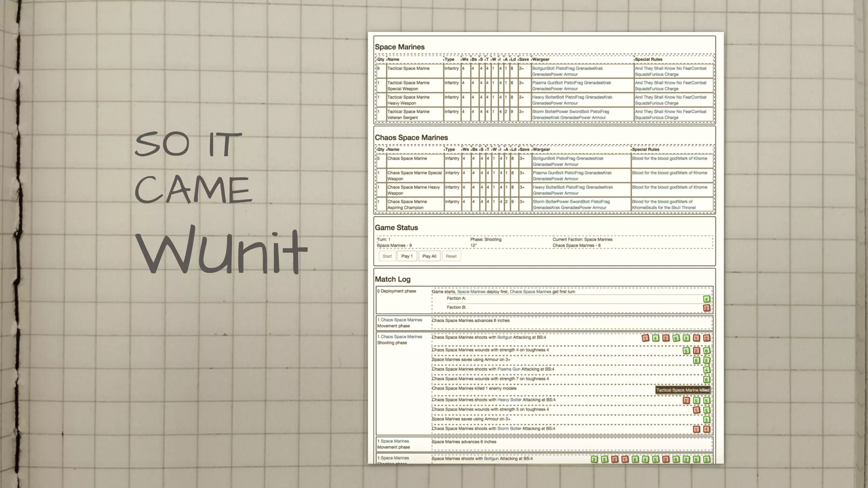Image resolution: width=868 pixels, height=488 pixels.
Task: Click the Reset button
Action: tap(451, 256)
